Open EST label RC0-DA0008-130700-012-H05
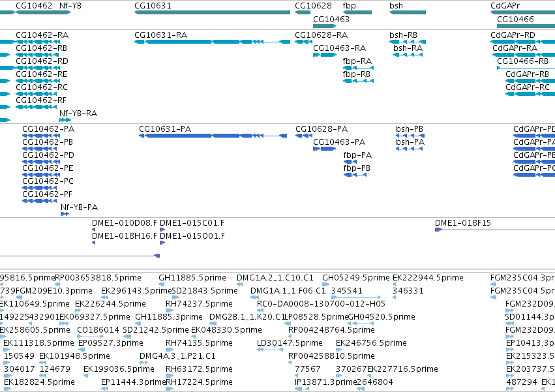The image size is (555, 392). click(321, 304)
